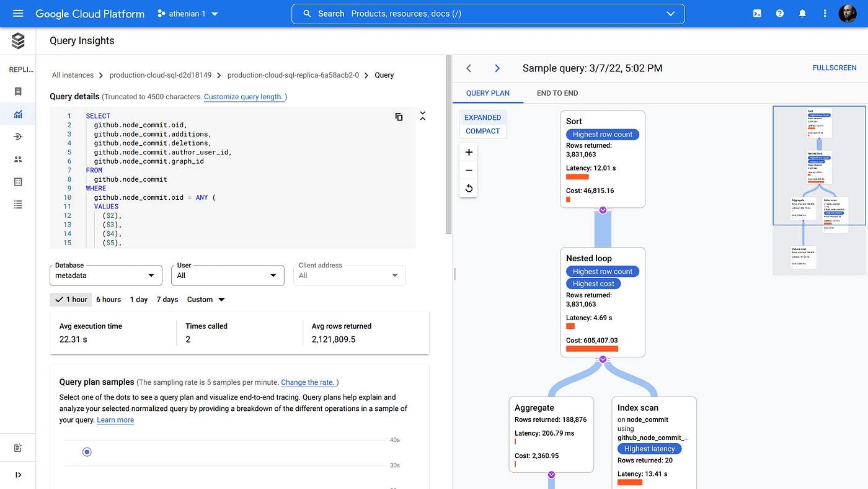Click Change the rate link
The height and width of the screenshot is (489, 868).
click(x=308, y=382)
